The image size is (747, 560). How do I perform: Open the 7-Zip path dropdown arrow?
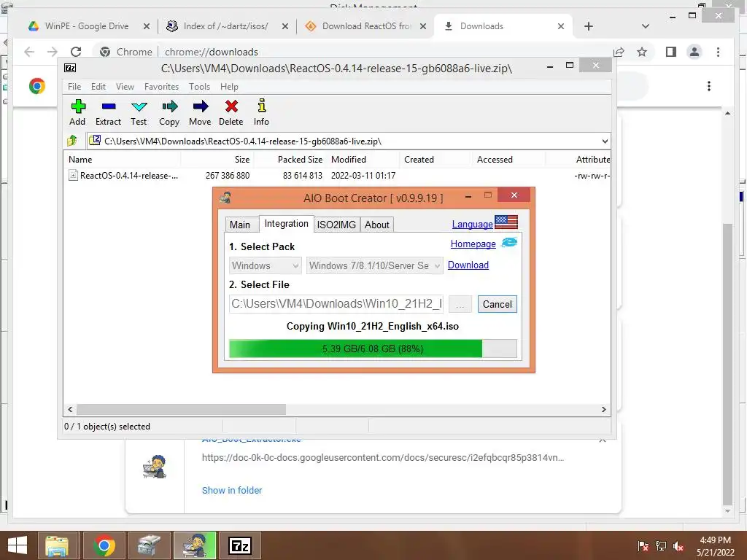point(605,141)
